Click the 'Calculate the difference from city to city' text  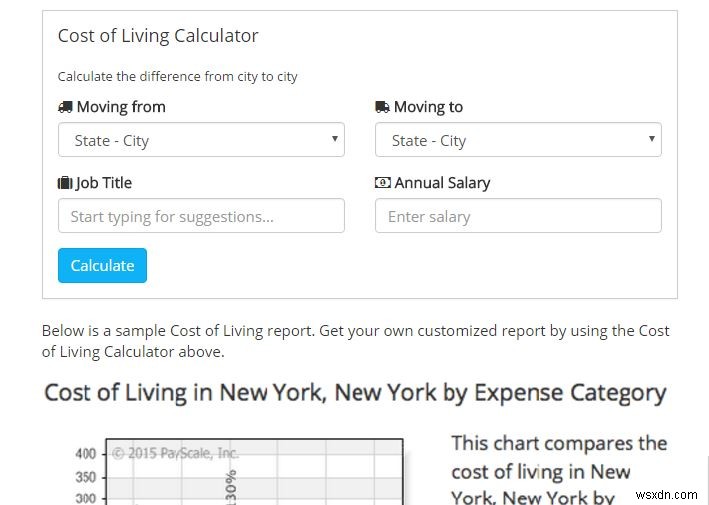(x=178, y=76)
